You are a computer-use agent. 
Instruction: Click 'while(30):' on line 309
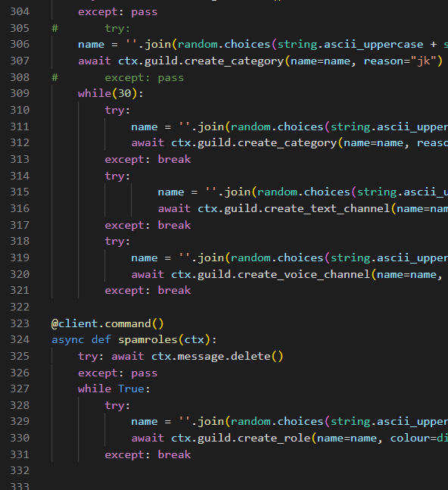click(x=110, y=93)
